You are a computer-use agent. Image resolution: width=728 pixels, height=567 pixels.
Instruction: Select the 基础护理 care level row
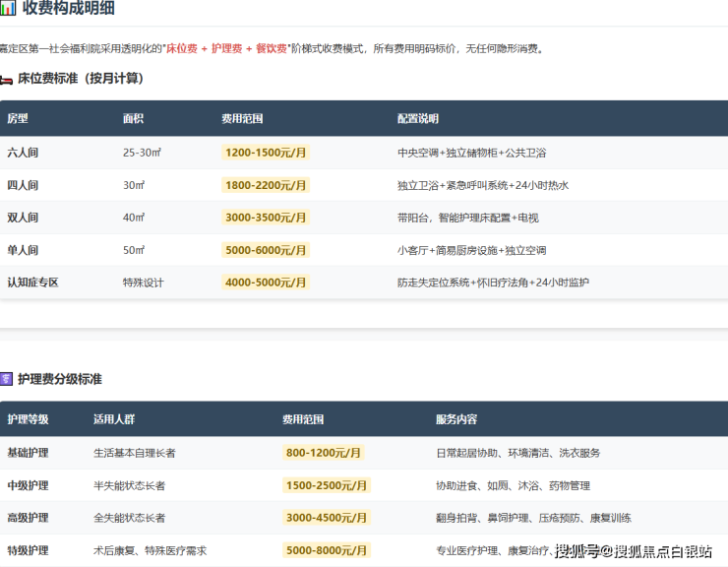coord(28,453)
